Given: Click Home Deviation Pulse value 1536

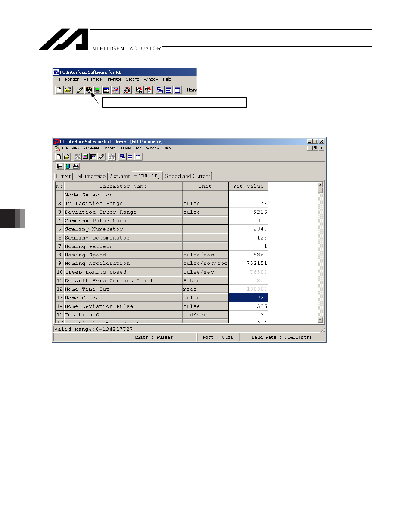Looking at the screenshot, I should 248,306.
